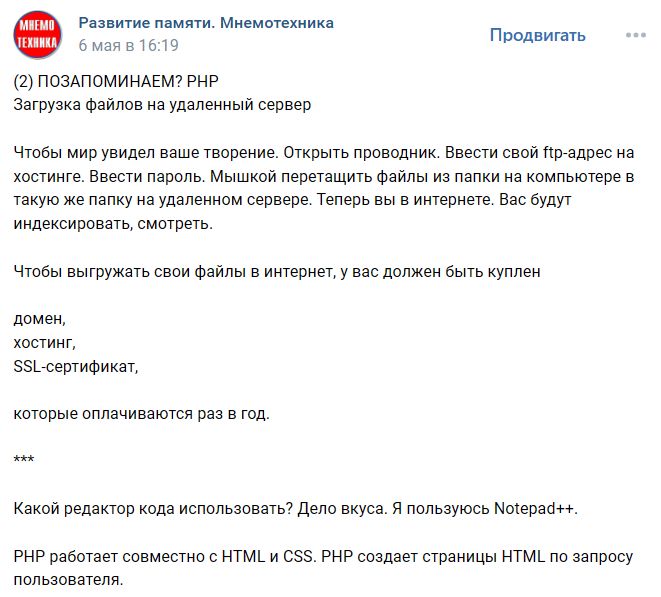Viewport: 661px width, 597px height.
Task: Click the Мнемотехника group avatar icon
Action: click(x=37, y=35)
